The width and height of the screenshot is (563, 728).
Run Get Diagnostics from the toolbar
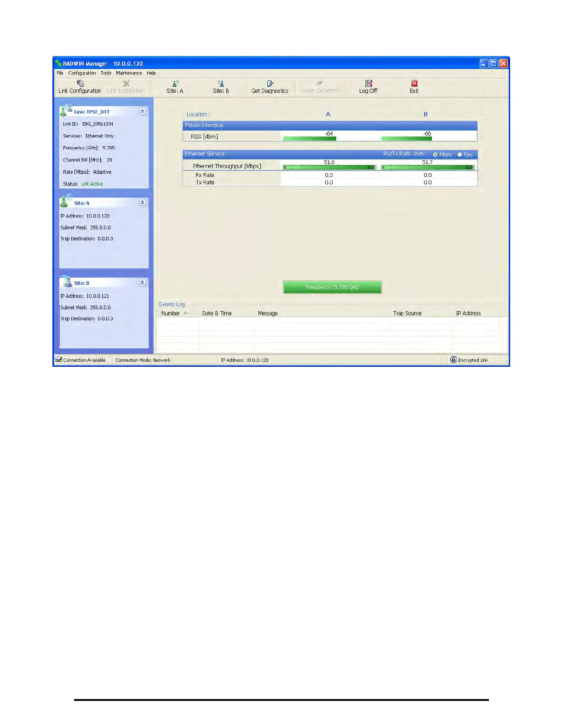(x=270, y=87)
